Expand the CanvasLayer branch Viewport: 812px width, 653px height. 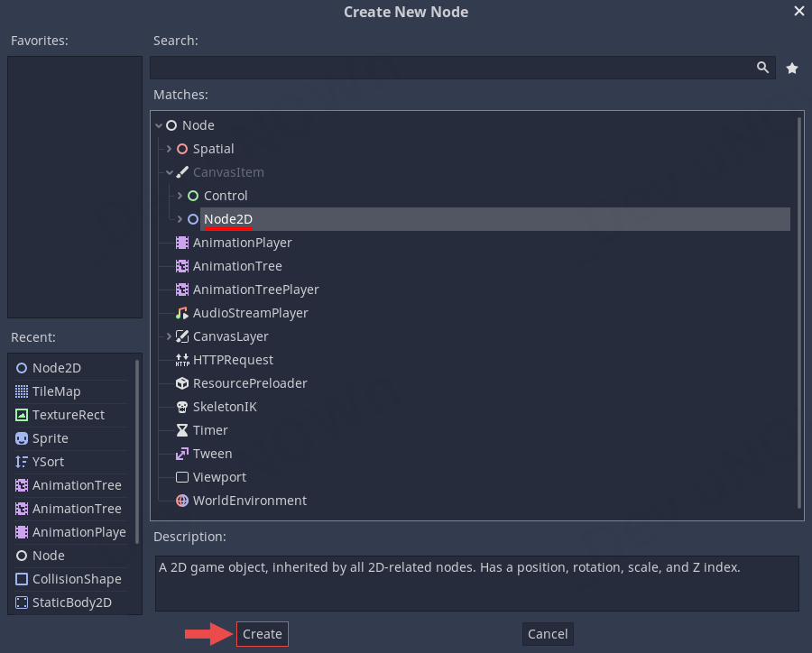coord(169,336)
